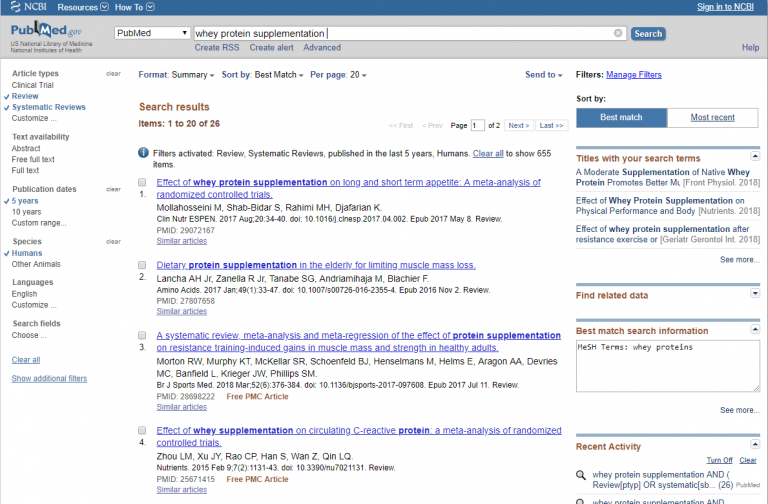
Task: Clear the search box with X icon
Action: click(618, 33)
